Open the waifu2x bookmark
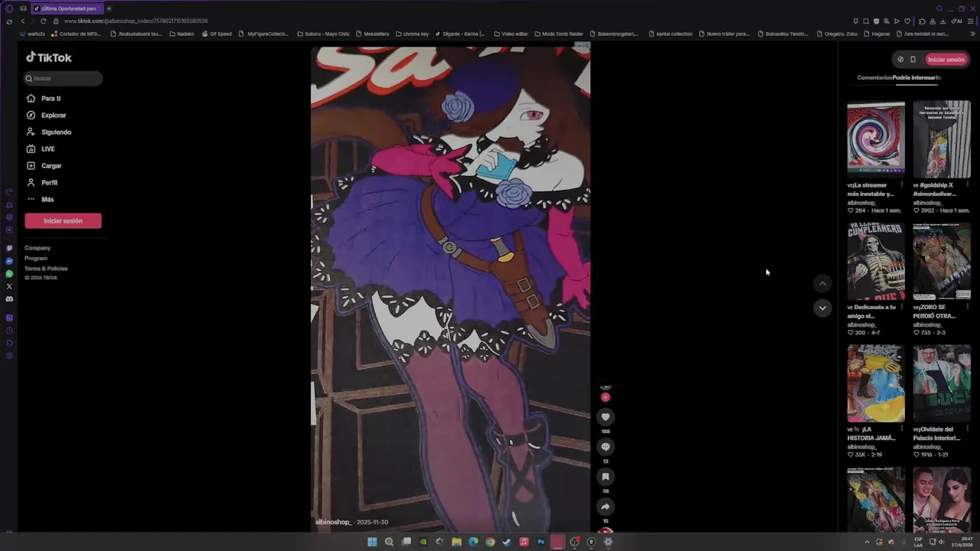Viewport: 980px width, 551px height. pyautogui.click(x=33, y=34)
